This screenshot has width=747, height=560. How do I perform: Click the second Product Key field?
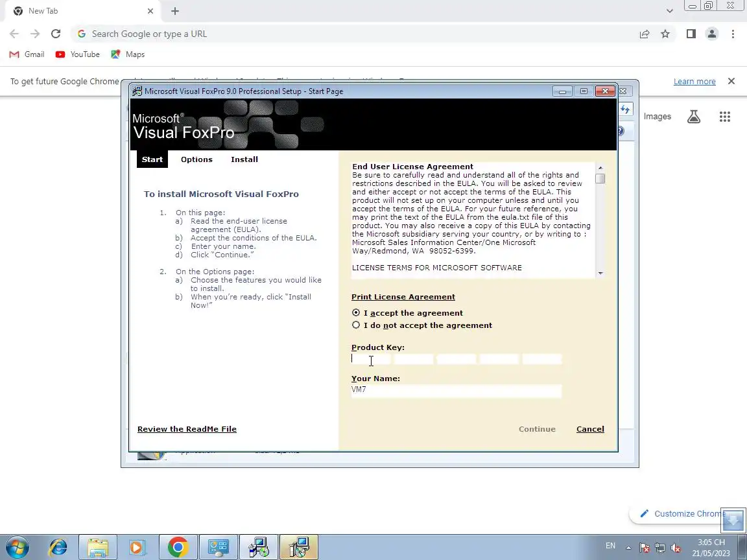point(414,358)
